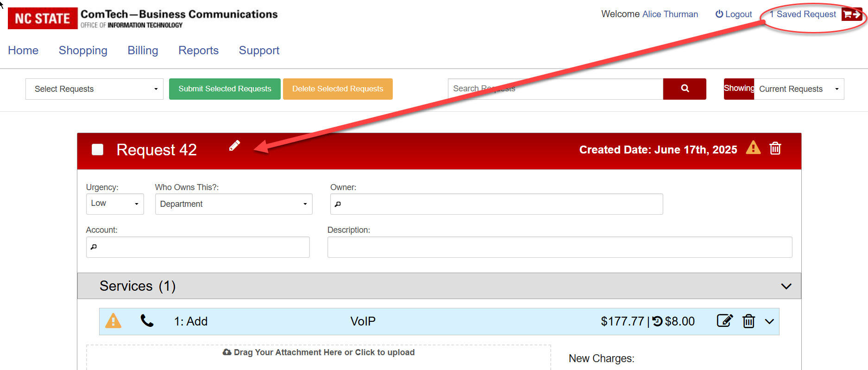This screenshot has height=370, width=868.
Task: Open the saved request cart icon
Action: (x=851, y=14)
